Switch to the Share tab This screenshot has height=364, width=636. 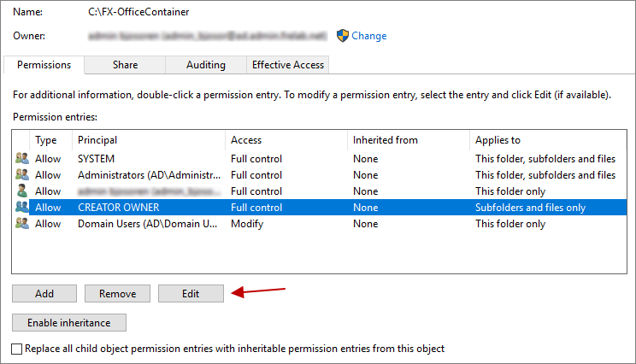click(125, 65)
